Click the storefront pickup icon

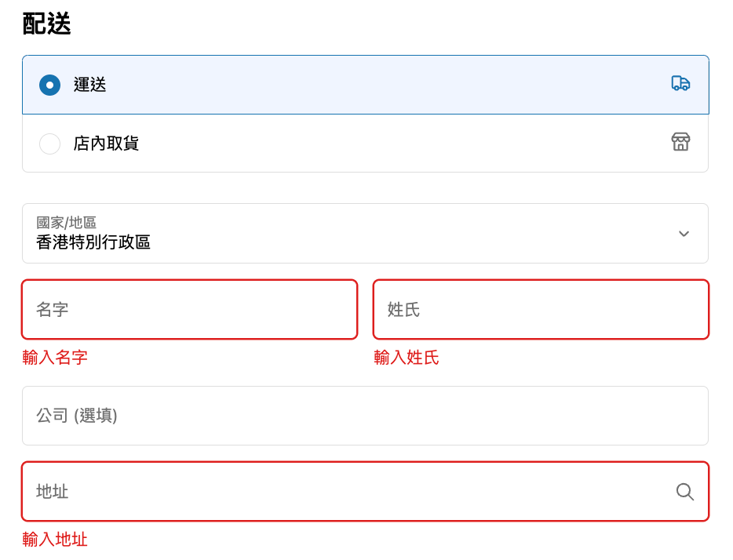pos(680,142)
